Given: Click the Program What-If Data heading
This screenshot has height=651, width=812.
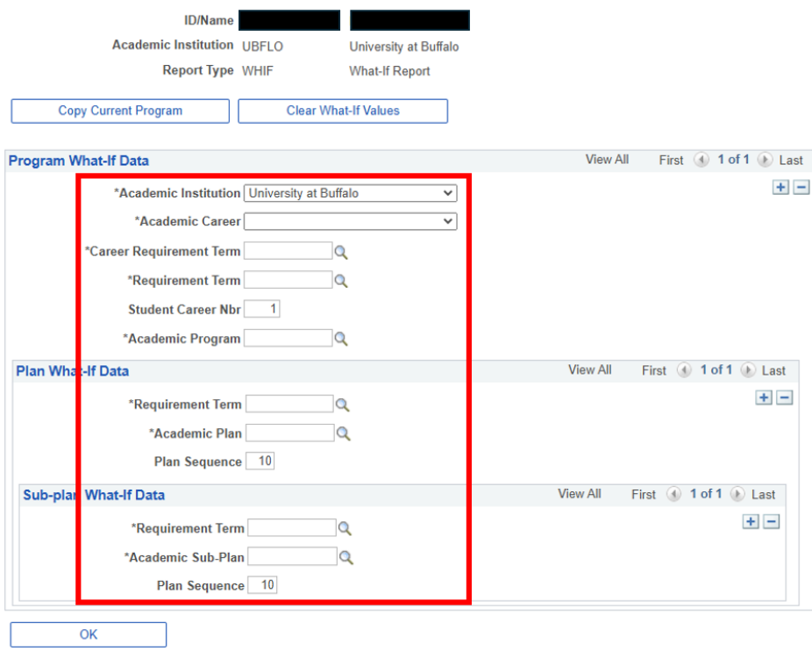Looking at the screenshot, I should [79, 161].
